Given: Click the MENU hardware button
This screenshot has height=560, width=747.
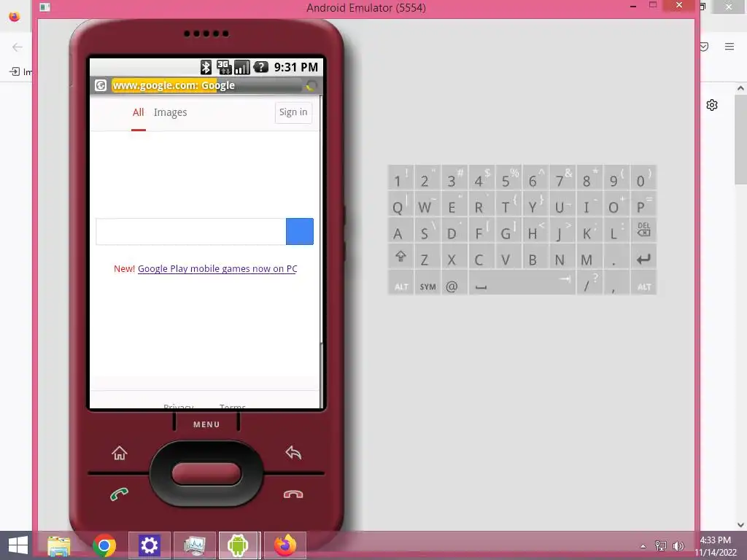Looking at the screenshot, I should (x=206, y=424).
